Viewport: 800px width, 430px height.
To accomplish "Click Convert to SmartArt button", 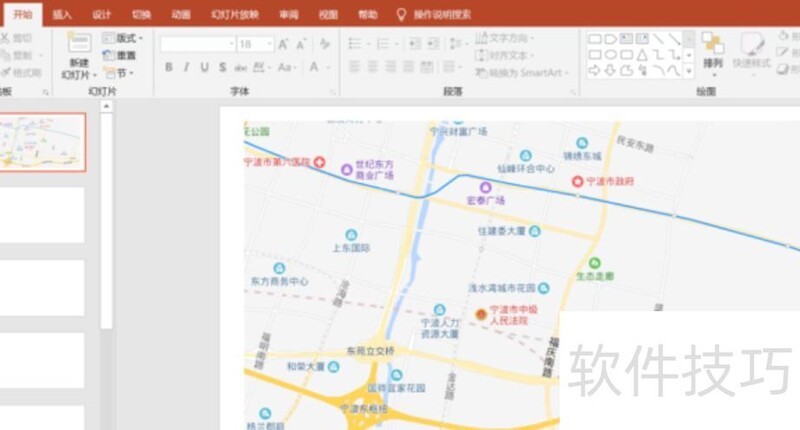I will pyautogui.click(x=522, y=73).
